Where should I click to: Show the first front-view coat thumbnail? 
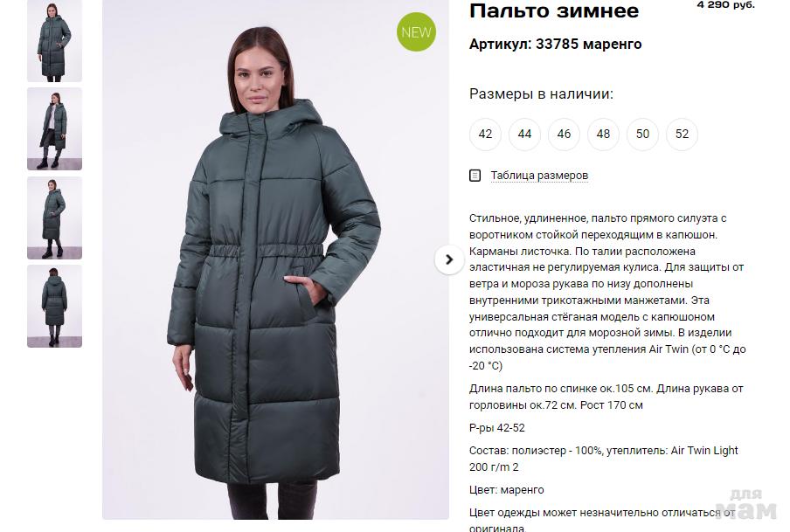tap(54, 41)
